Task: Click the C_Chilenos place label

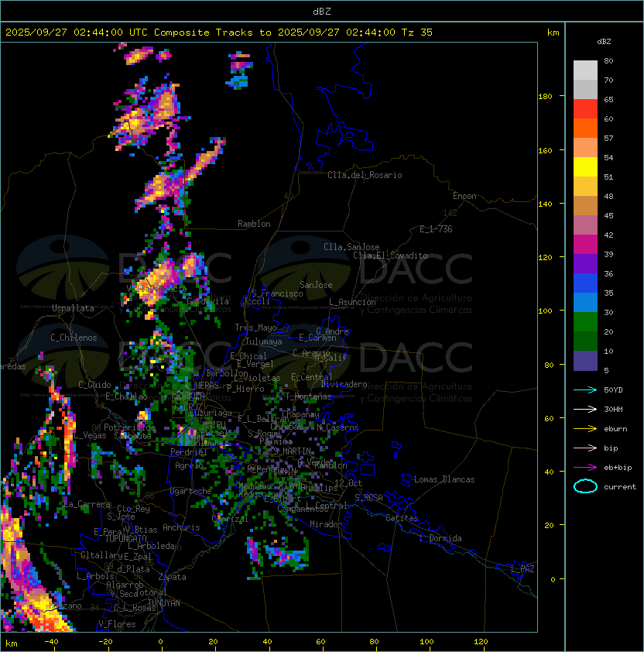Action: [74, 338]
